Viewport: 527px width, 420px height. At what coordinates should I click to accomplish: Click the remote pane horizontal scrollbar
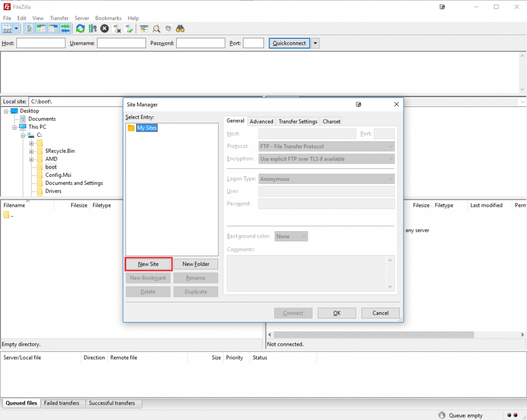coord(374,335)
